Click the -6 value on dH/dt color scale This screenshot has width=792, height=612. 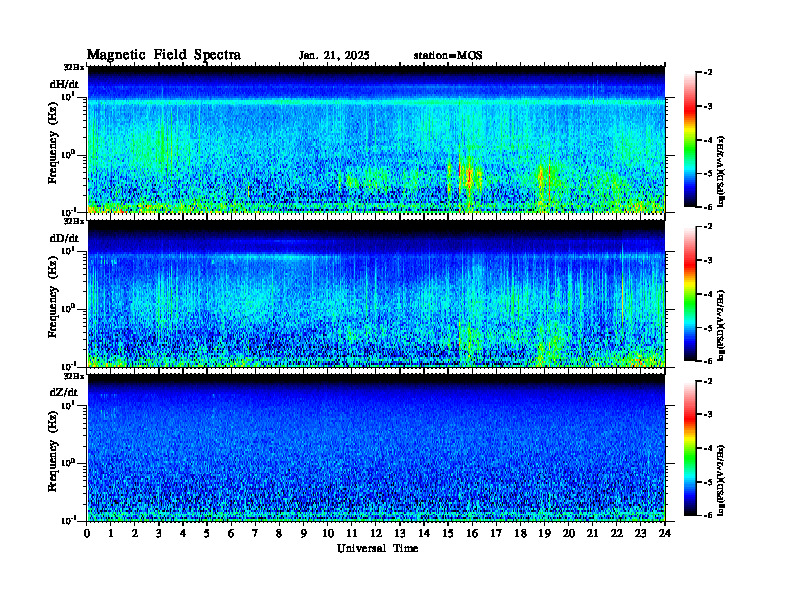pos(708,207)
